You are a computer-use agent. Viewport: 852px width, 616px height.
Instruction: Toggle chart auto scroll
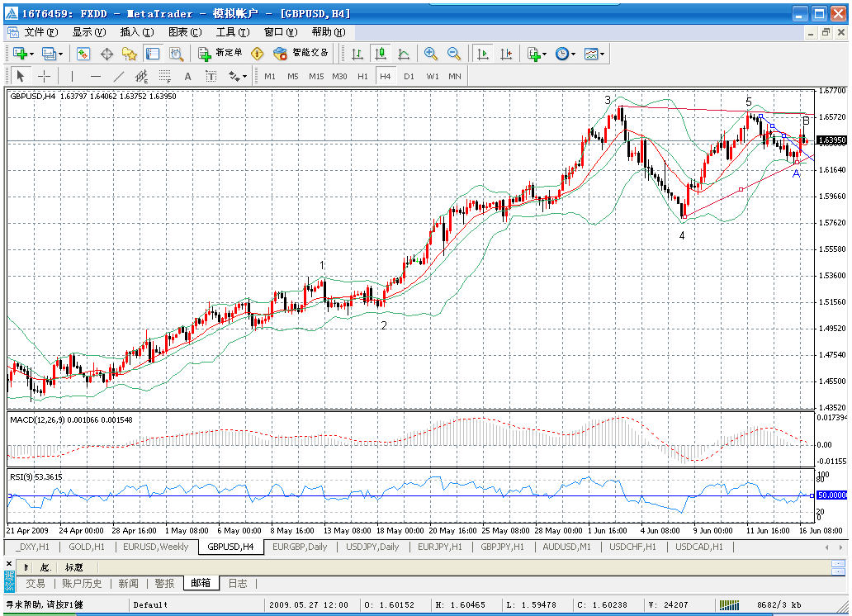click(482, 54)
